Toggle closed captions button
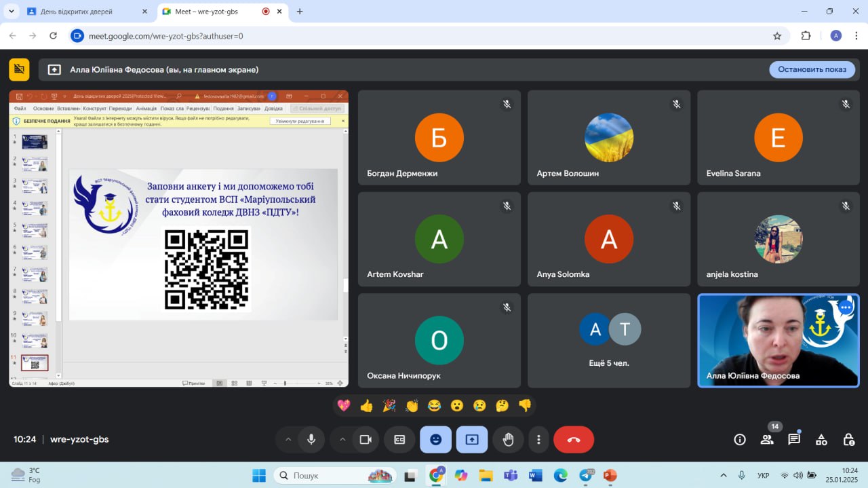Viewport: 868px width, 488px height. 400,439
